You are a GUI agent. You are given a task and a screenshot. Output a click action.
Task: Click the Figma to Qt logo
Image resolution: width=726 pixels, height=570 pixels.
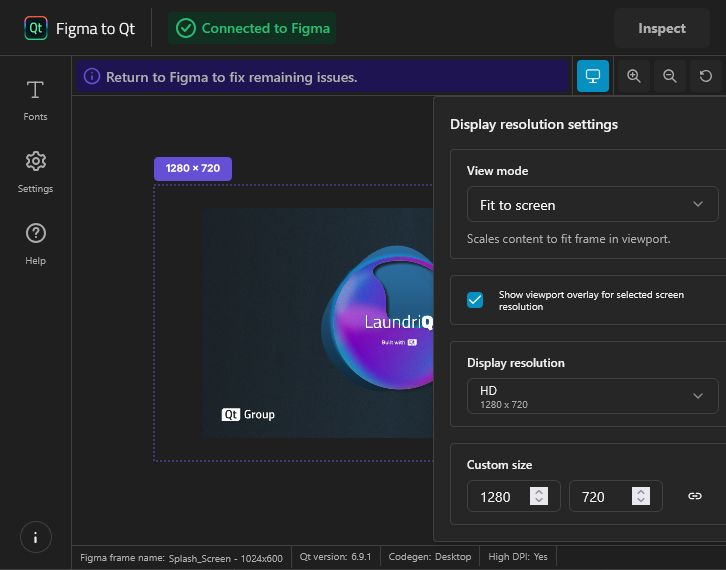[x=36, y=28]
